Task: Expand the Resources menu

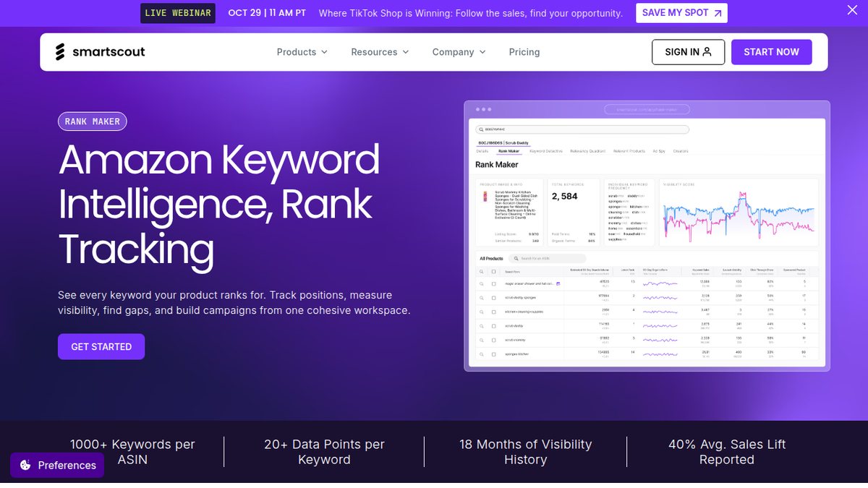Action: 380,52
